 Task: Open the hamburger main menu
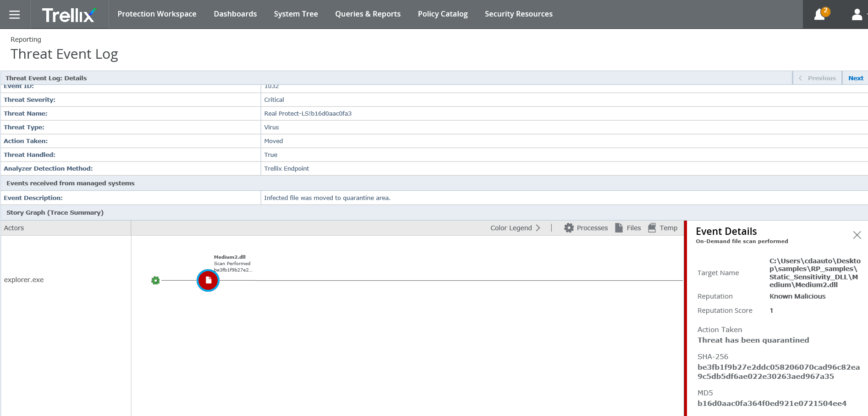tap(15, 14)
